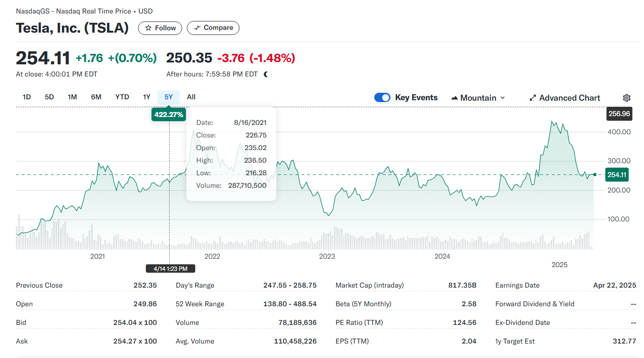Click the 2025 x-axis label
644x358 pixels.
[560, 265]
